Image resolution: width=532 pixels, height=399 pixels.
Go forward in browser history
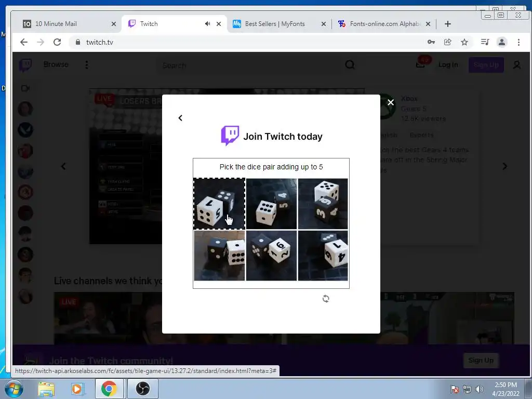tap(41, 42)
